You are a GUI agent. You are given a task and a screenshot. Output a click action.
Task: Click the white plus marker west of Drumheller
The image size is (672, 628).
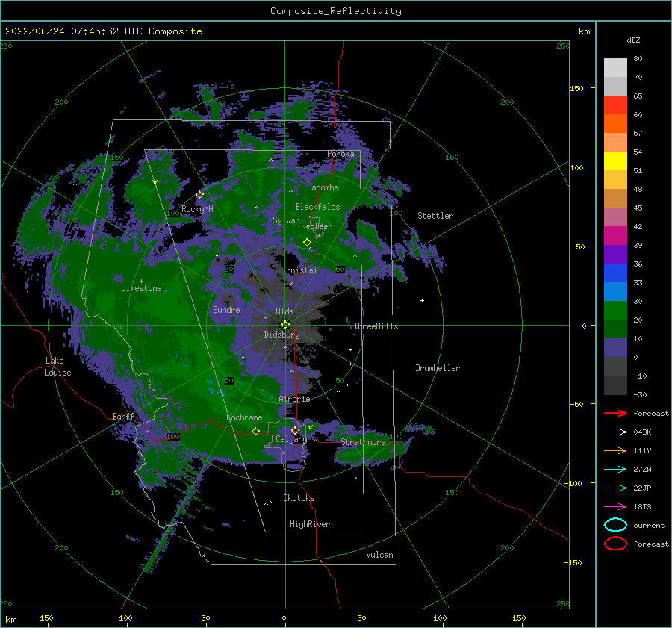[422, 300]
